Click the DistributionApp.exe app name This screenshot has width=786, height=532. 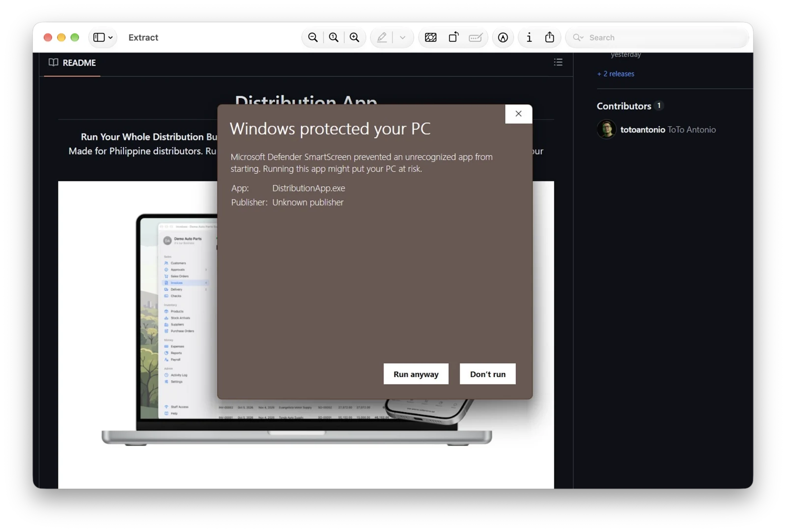pyautogui.click(x=309, y=188)
